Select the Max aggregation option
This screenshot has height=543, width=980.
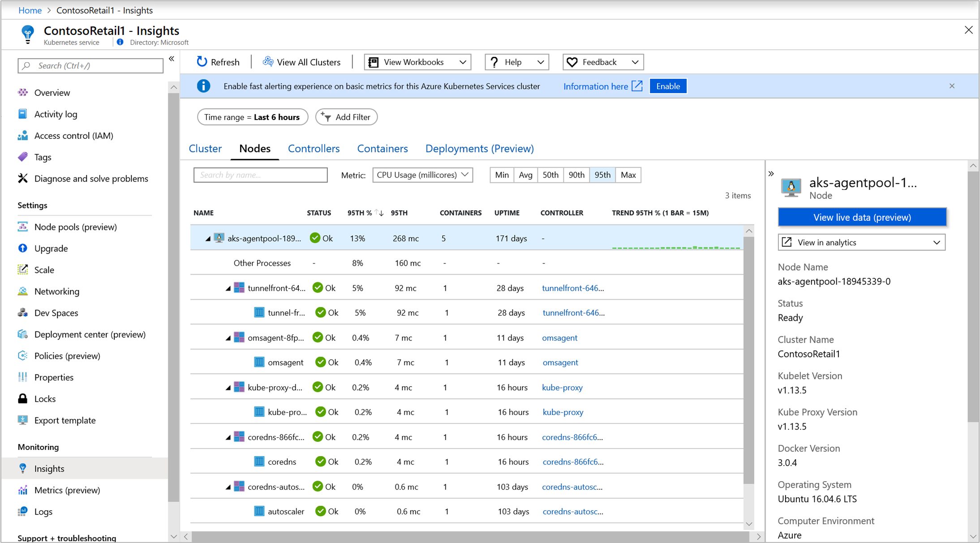(x=628, y=175)
